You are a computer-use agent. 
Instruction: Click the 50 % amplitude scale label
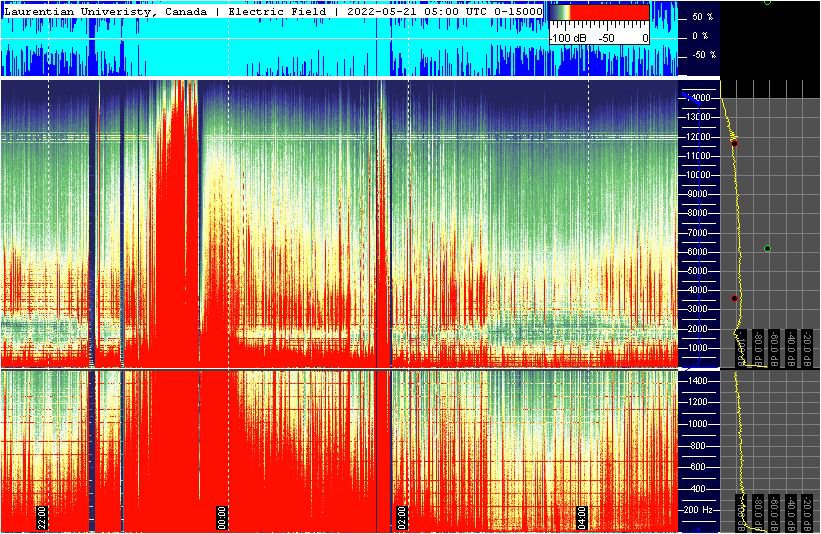click(702, 18)
